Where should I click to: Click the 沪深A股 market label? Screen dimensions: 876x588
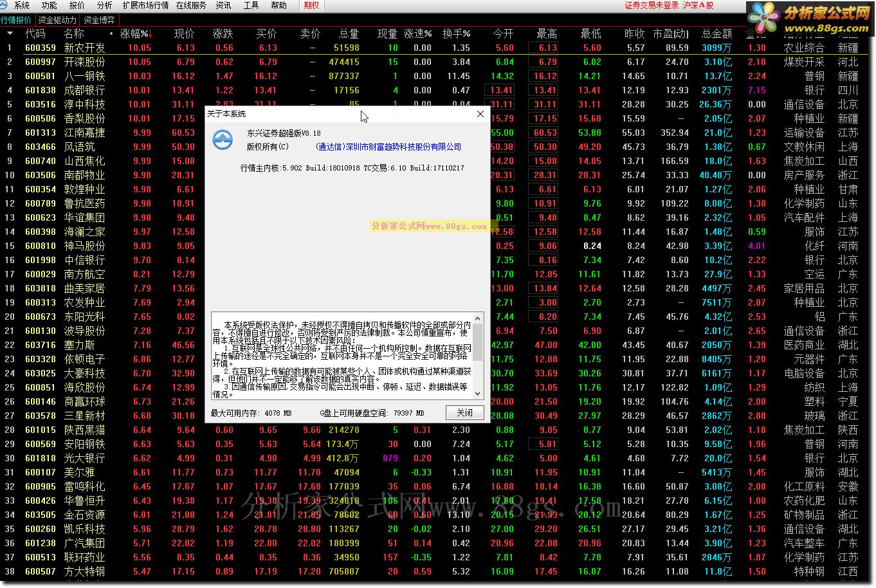698,5
